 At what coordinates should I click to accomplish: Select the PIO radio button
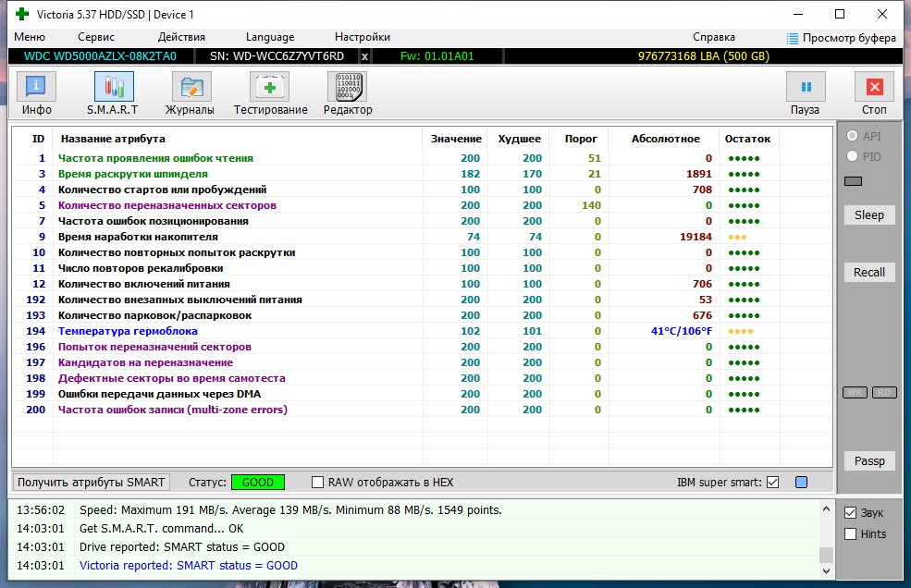coord(853,155)
